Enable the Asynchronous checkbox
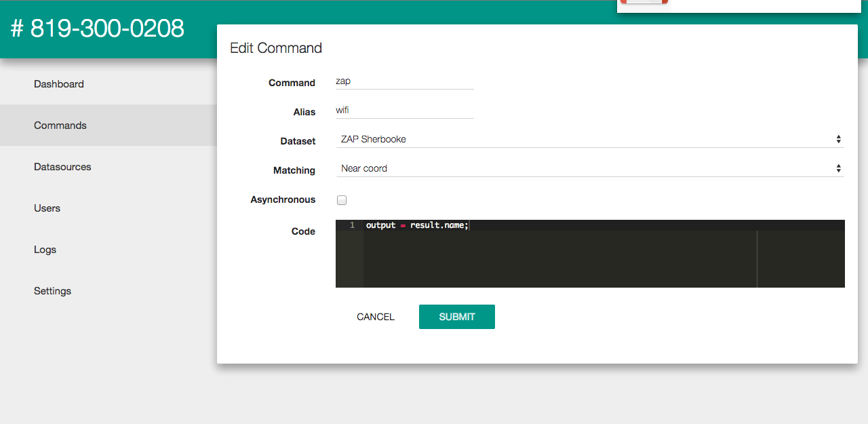The image size is (868, 424). 342,200
